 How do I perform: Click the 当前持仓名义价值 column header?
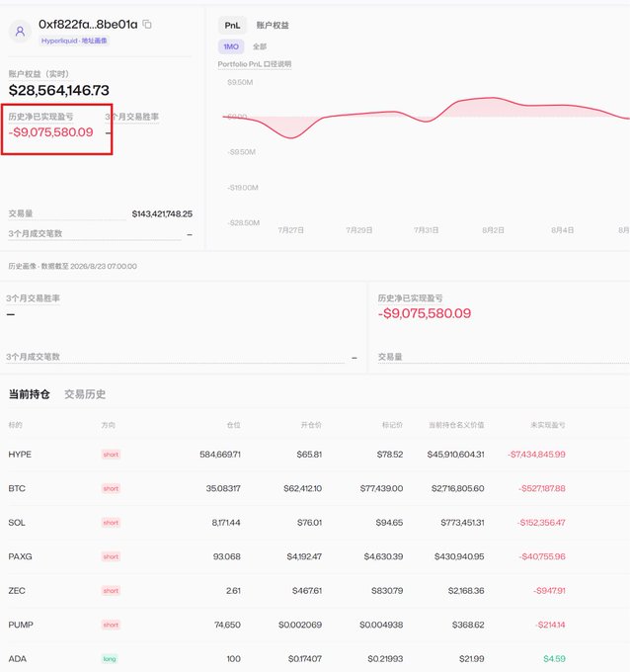[456, 425]
